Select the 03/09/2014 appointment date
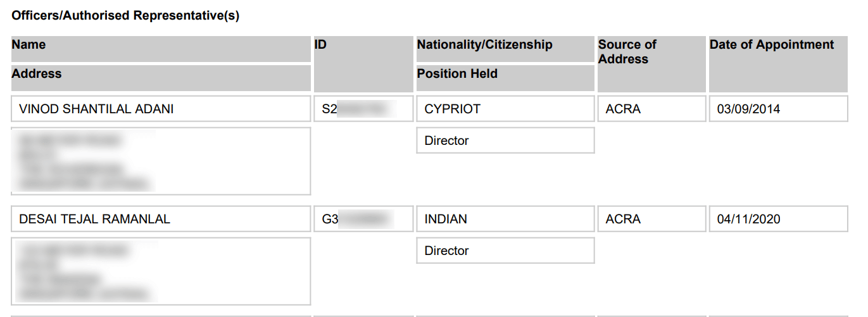Viewport: 868px width, 317px height. [x=778, y=109]
